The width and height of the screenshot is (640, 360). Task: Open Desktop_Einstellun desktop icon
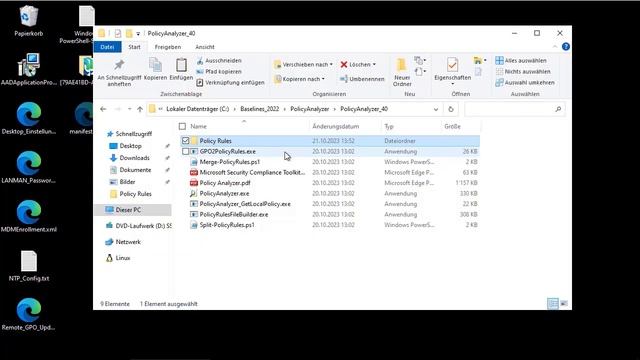click(x=29, y=118)
